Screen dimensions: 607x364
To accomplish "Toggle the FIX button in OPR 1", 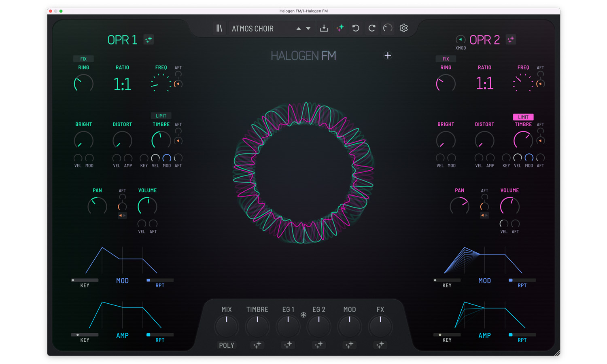I will 83,59.
